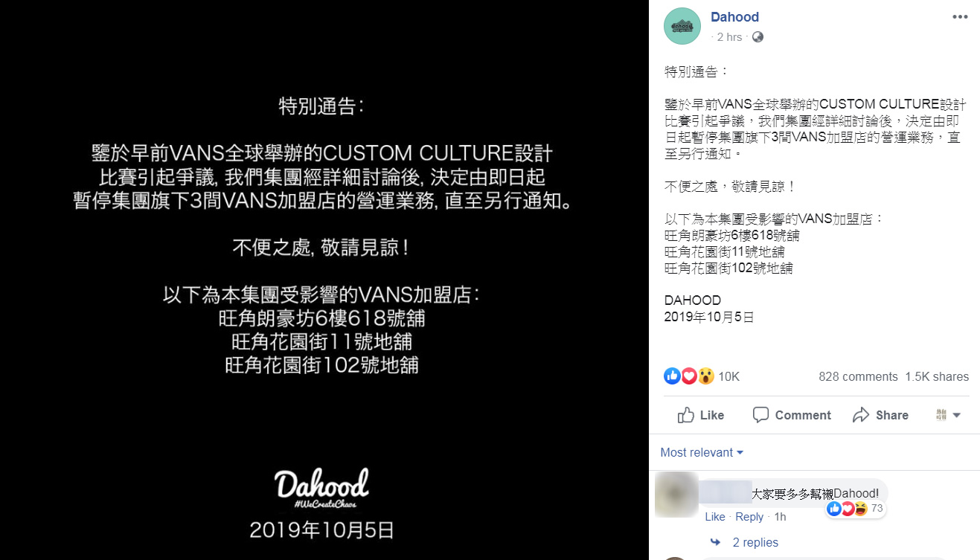
Task: Click the Comment speech bubble button
Action: [791, 415]
